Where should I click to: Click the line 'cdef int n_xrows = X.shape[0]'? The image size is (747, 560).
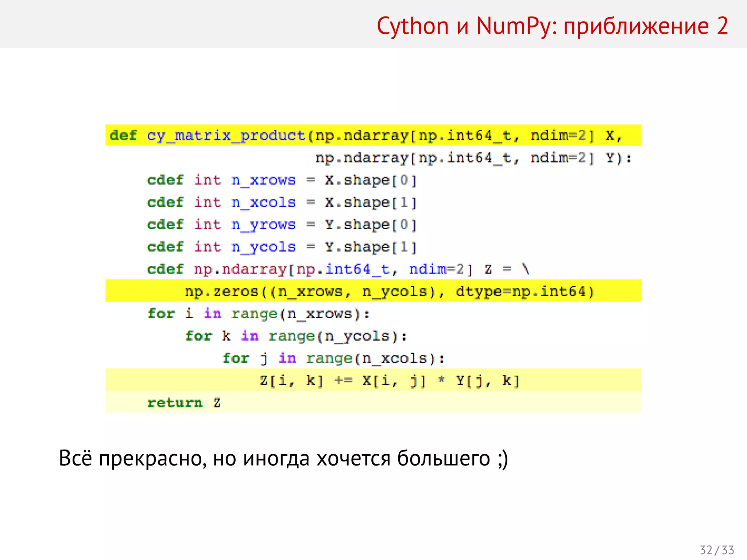coord(282,180)
